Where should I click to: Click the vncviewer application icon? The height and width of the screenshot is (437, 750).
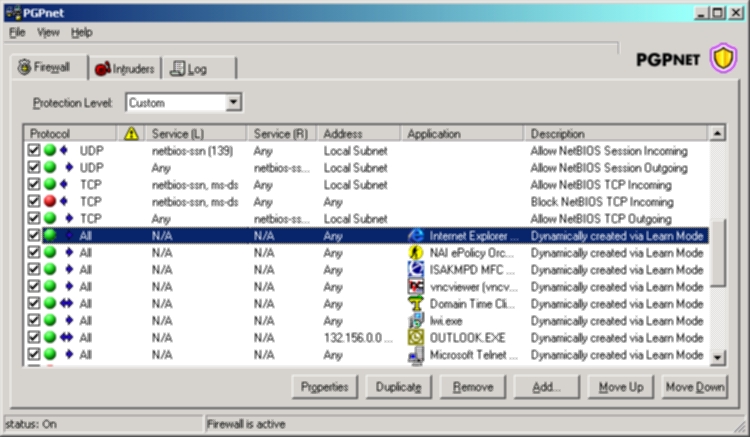[x=416, y=287]
